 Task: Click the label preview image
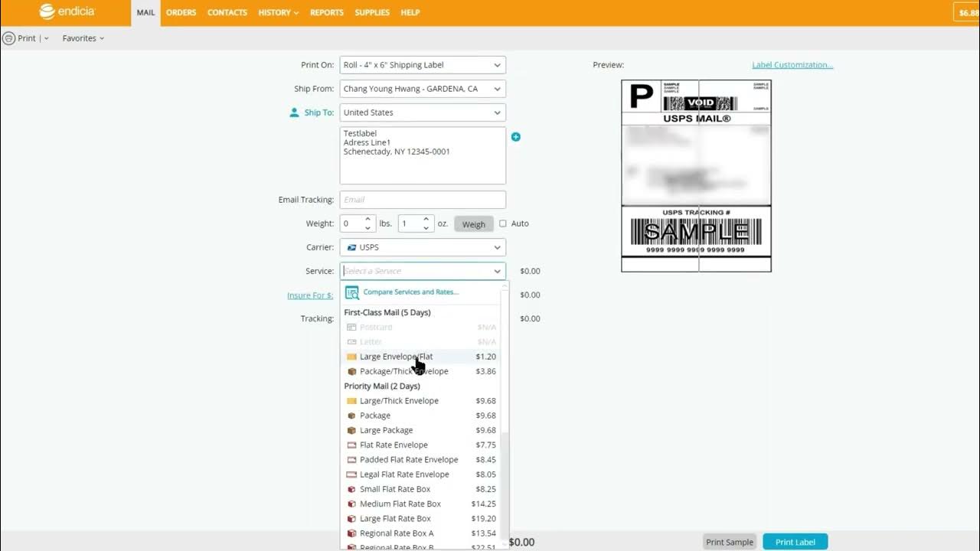(x=696, y=176)
